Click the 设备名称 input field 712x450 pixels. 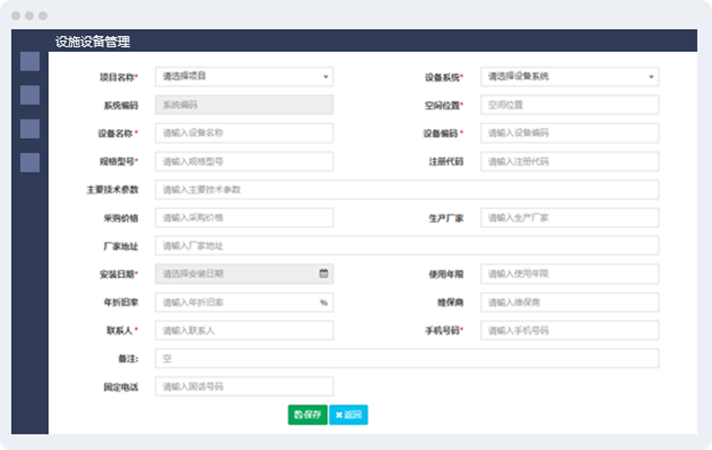(x=244, y=133)
